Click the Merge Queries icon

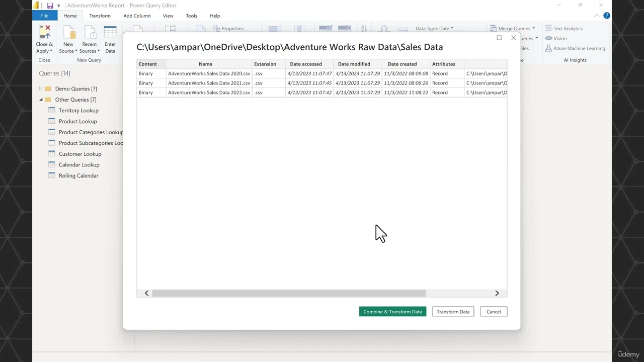(494, 29)
